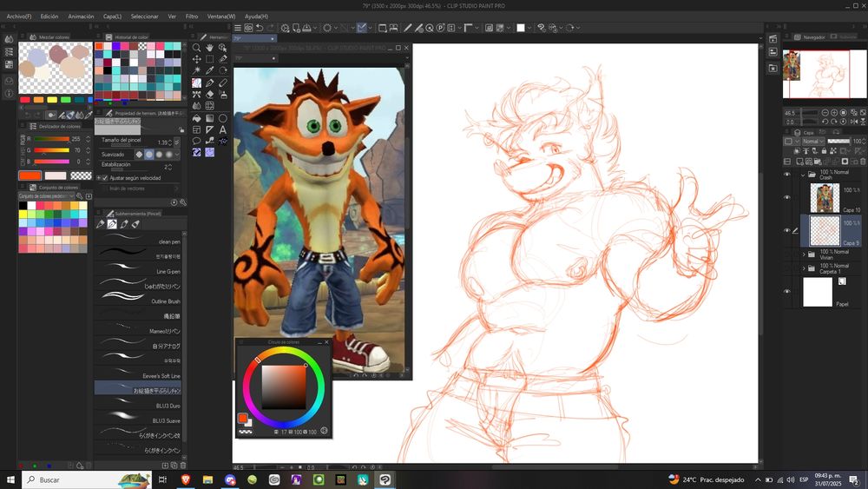
Task: Select the Line G-pen sub tool
Action: (138, 268)
